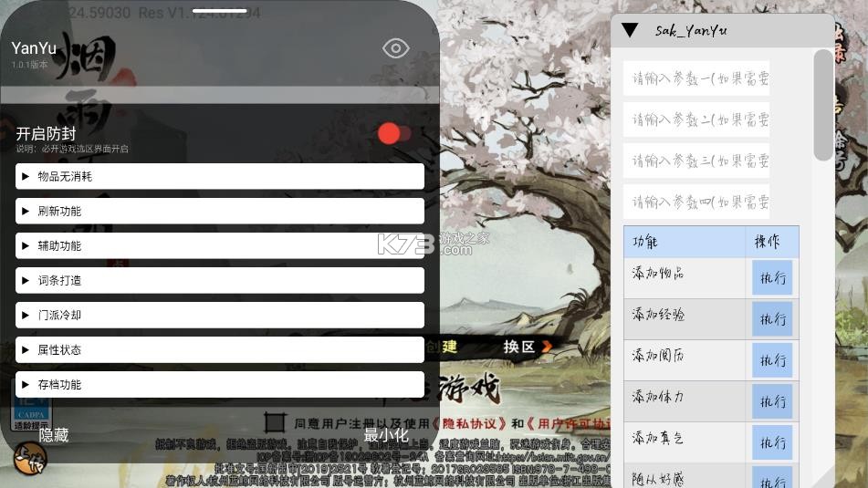Click the YanYu title text
The width and height of the screenshot is (868, 488).
[34, 48]
